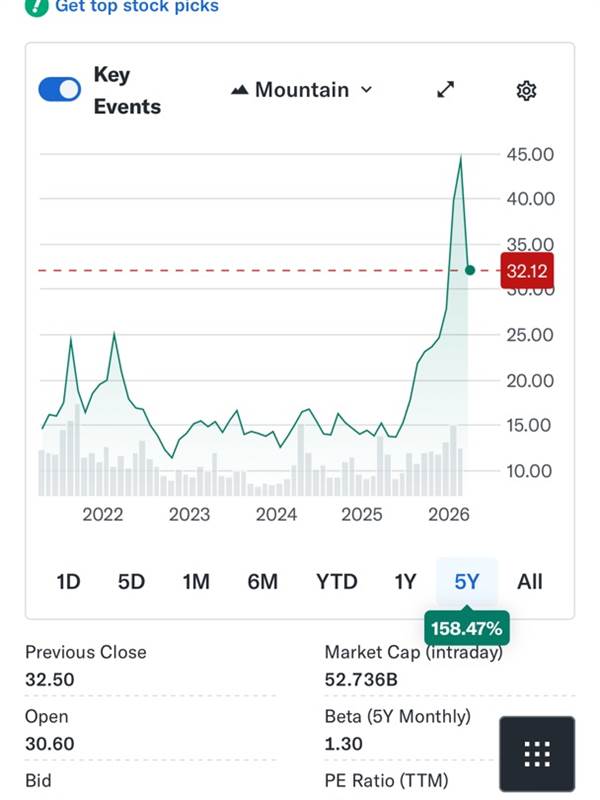Viewport: 600px width, 800px height.
Task: Select the 1D time range
Action: click(68, 581)
